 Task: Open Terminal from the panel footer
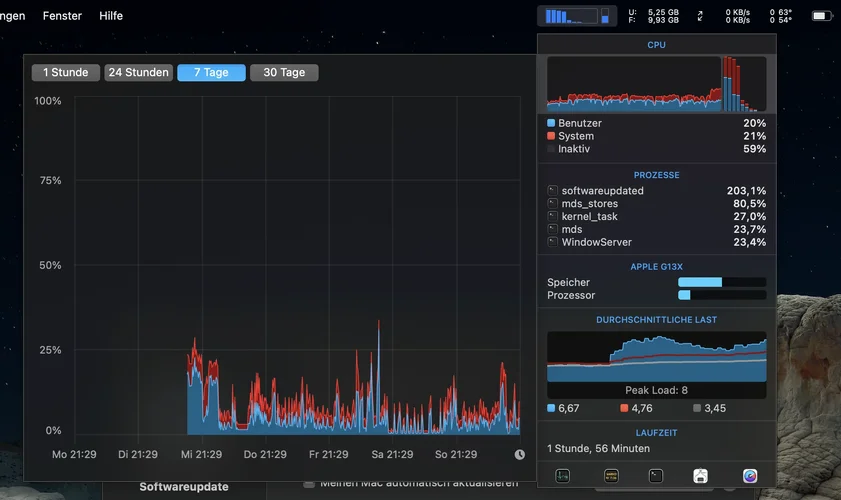[x=656, y=476]
